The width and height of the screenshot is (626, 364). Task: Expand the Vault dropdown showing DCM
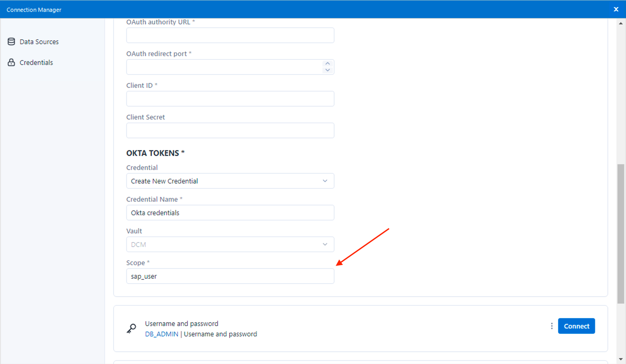click(x=230, y=244)
